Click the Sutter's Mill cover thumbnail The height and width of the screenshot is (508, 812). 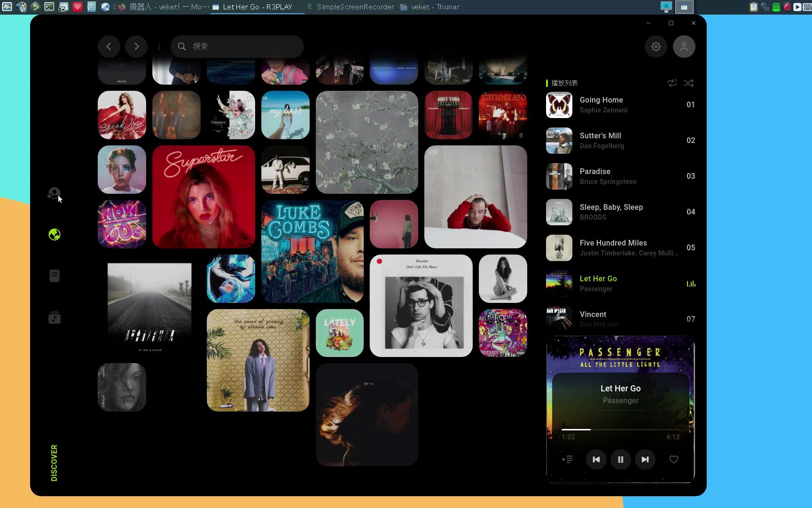click(x=559, y=141)
